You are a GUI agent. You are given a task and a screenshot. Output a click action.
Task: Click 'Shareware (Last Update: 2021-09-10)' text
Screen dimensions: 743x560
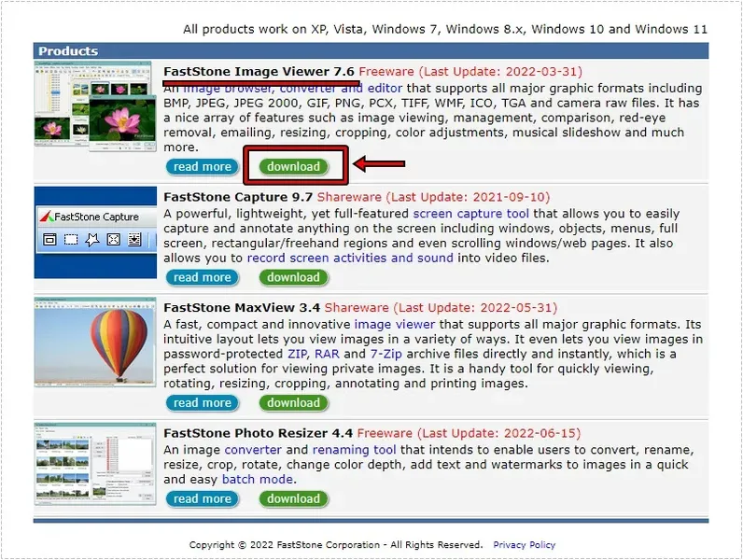click(x=434, y=197)
